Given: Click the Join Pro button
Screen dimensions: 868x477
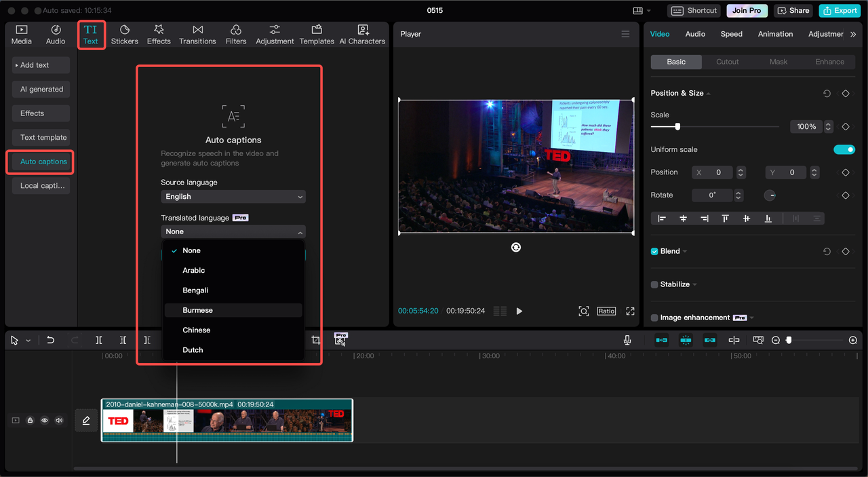Looking at the screenshot, I should pos(747,10).
